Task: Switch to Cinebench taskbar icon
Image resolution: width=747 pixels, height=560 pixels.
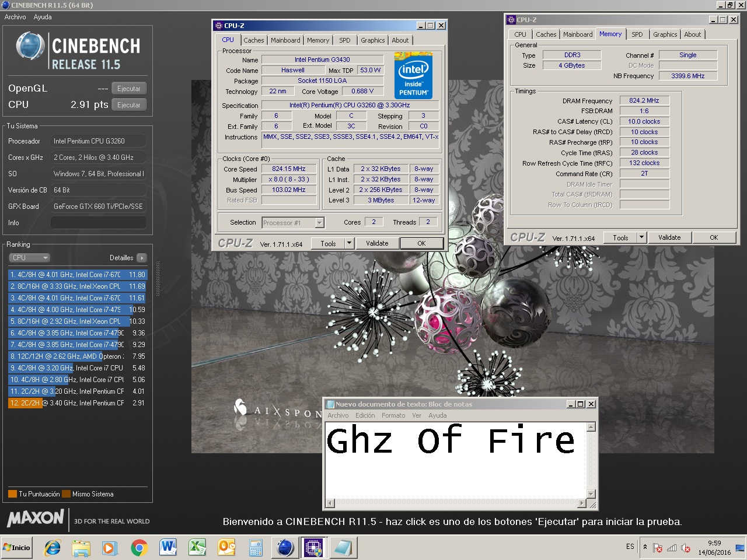Action: click(x=285, y=548)
